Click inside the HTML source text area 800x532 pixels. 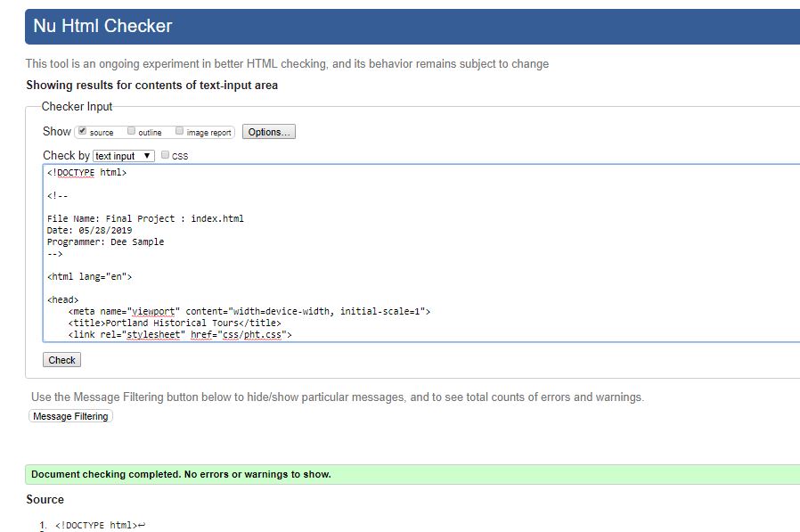tap(420, 253)
